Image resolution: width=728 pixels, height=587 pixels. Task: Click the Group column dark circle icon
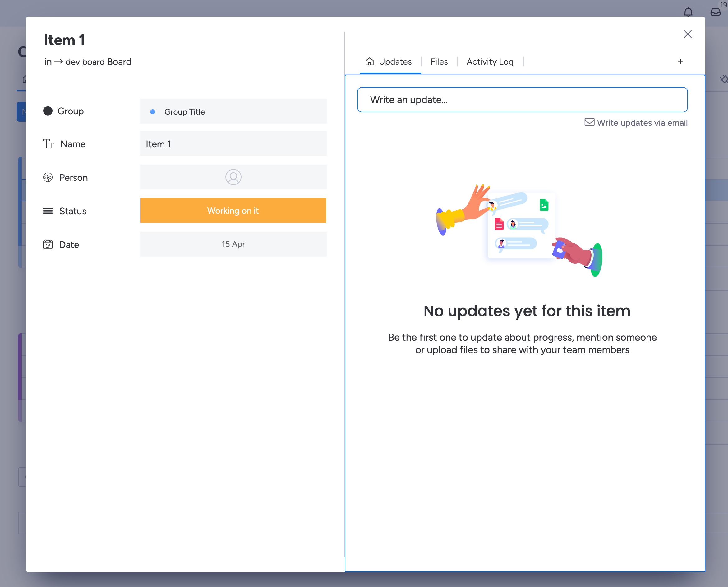[48, 111]
